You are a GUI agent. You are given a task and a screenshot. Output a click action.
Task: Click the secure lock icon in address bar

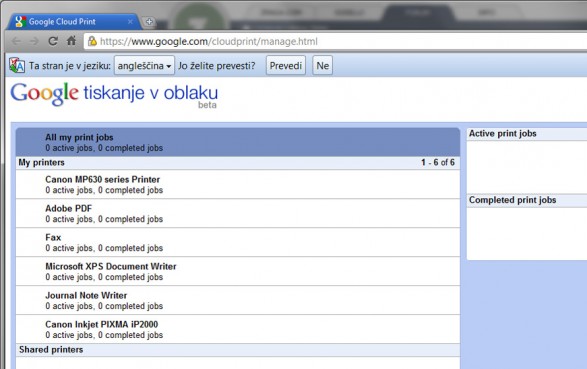[92, 41]
